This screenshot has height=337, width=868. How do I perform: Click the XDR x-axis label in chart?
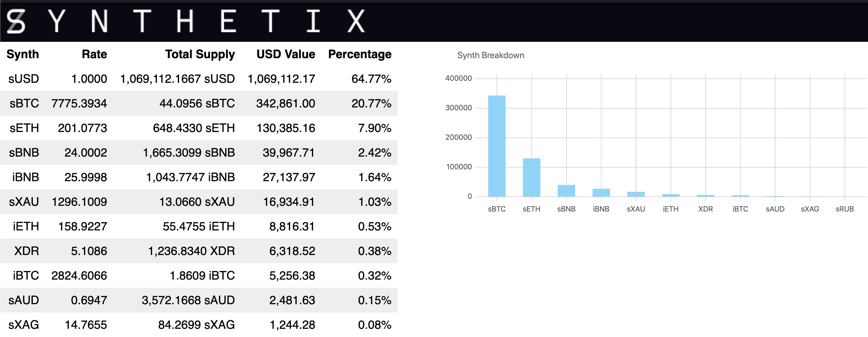(x=705, y=209)
